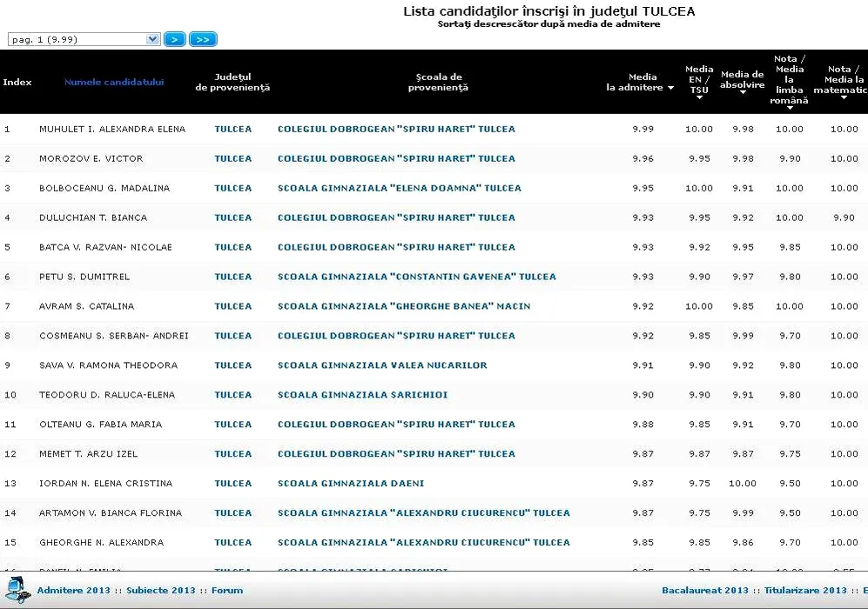Open Bacalaureat 2013 footer link
The width and height of the screenshot is (868, 609).
tap(705, 591)
